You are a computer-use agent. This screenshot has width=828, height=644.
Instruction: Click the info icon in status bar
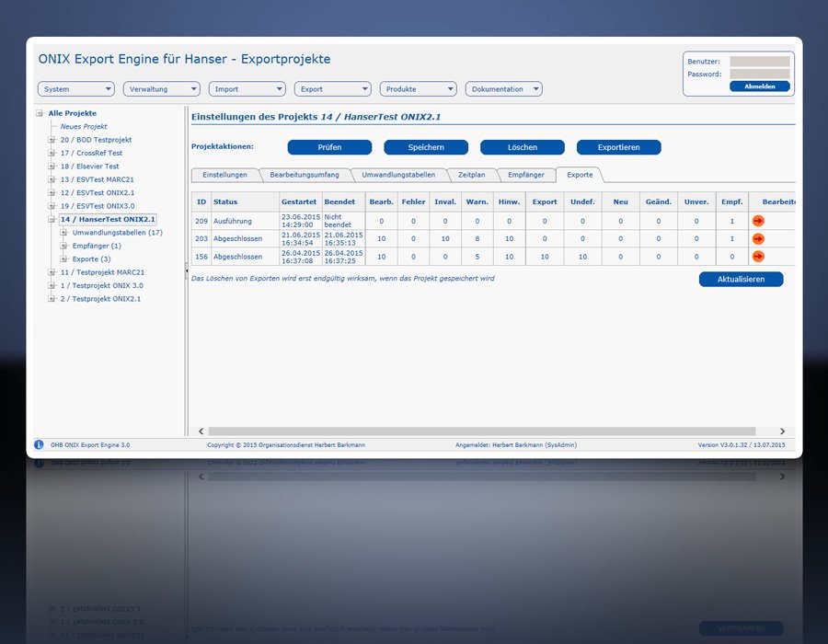[39, 444]
